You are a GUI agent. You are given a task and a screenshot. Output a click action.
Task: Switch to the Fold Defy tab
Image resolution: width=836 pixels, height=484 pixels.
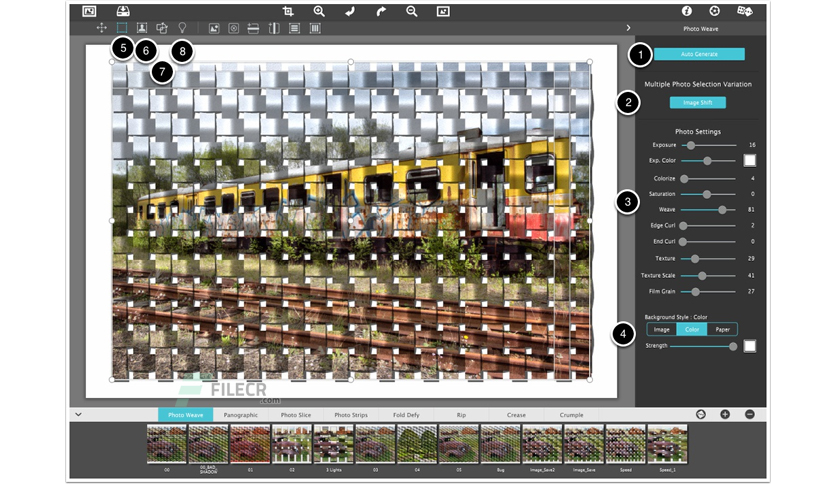pyautogui.click(x=406, y=415)
